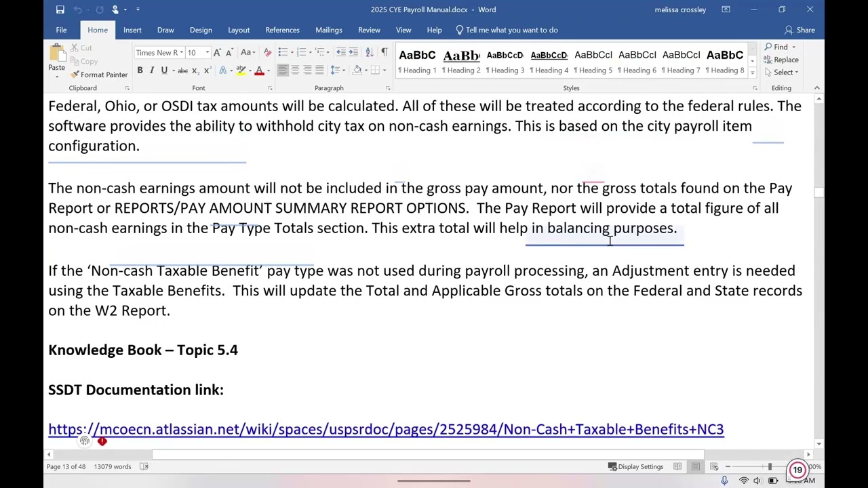868x488 pixels.
Task: Apply the Heading 3 style
Action: pyautogui.click(x=505, y=61)
